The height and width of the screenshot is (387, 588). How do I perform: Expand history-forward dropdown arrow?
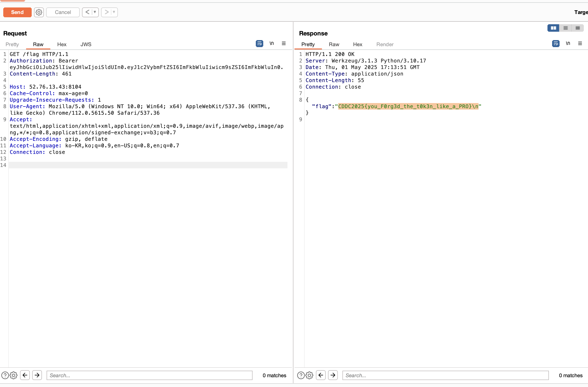pos(114,12)
